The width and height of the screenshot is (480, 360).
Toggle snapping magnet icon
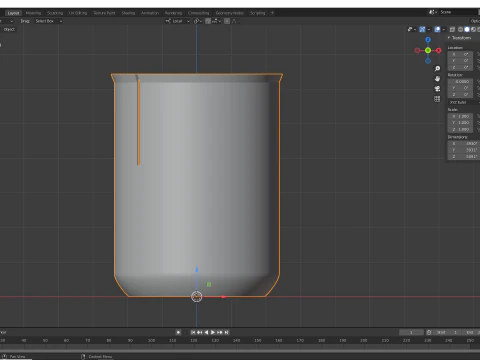208,21
